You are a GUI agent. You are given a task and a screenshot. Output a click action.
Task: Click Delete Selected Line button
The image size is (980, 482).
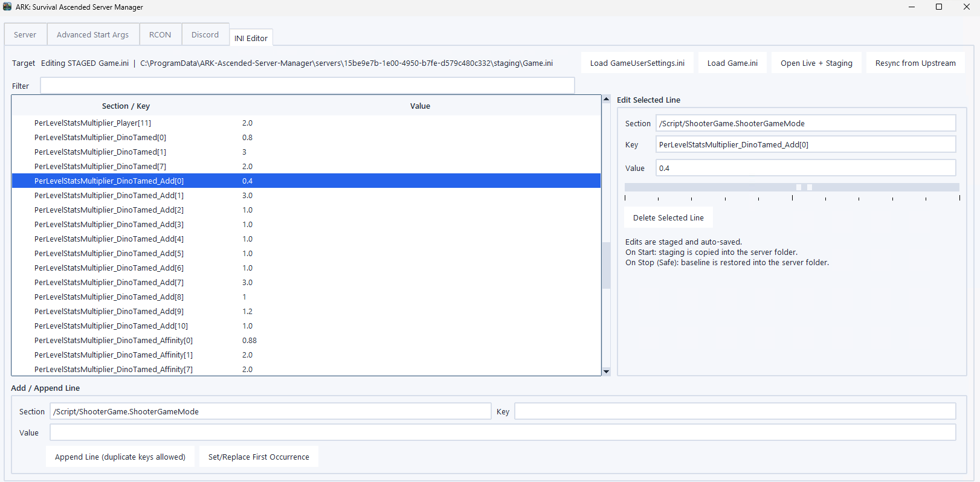pos(668,217)
